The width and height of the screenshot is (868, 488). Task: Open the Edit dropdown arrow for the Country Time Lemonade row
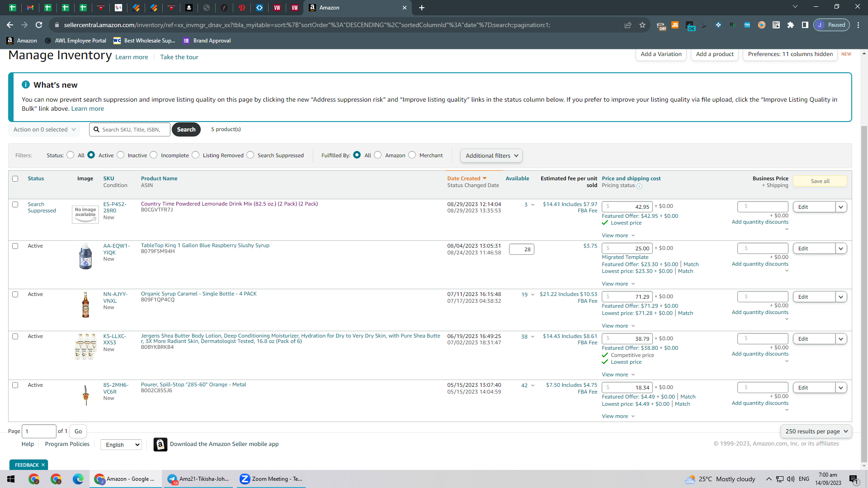[x=841, y=207]
